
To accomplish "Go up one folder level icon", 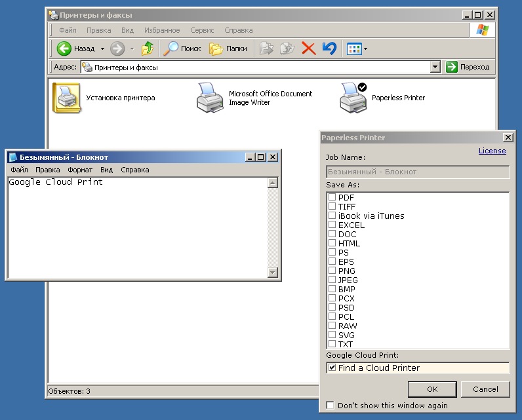I will (x=148, y=48).
